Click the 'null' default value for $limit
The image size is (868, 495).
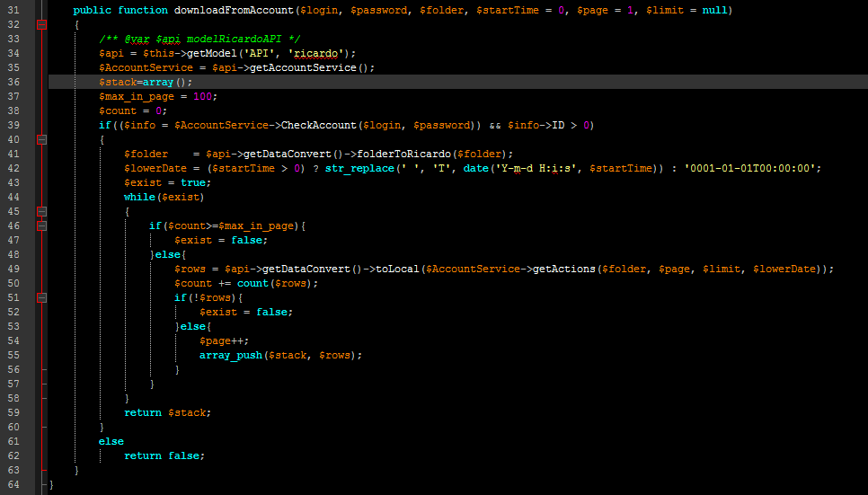714,10
